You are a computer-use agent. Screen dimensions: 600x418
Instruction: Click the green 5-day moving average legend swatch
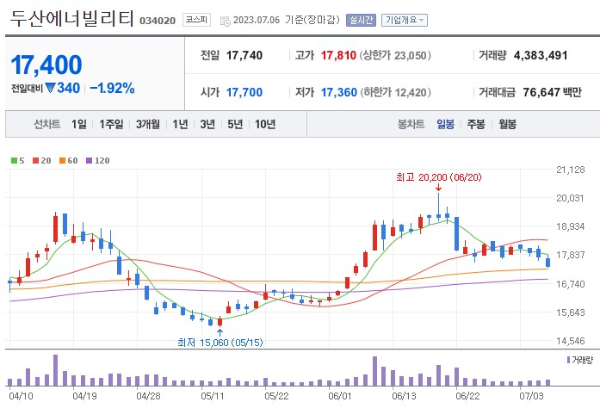(14, 161)
